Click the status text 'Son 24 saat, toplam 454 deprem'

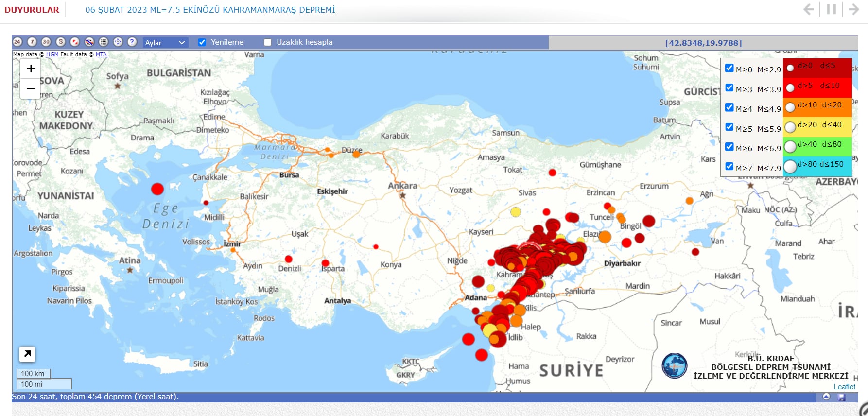(95, 397)
